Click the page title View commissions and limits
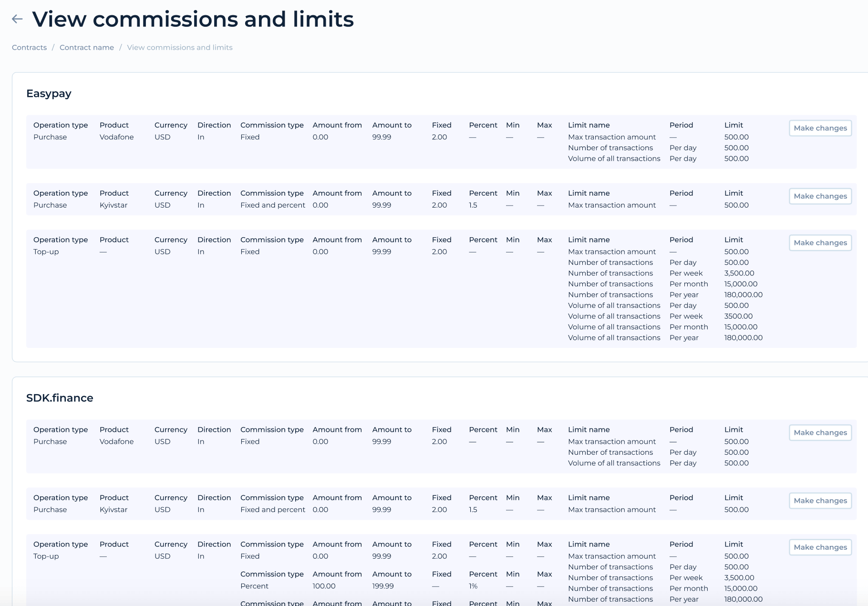Image resolution: width=868 pixels, height=606 pixels. pyautogui.click(x=193, y=19)
